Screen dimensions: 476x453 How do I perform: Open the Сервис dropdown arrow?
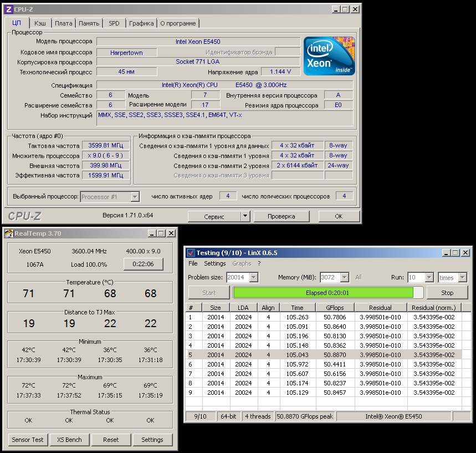[245, 216]
